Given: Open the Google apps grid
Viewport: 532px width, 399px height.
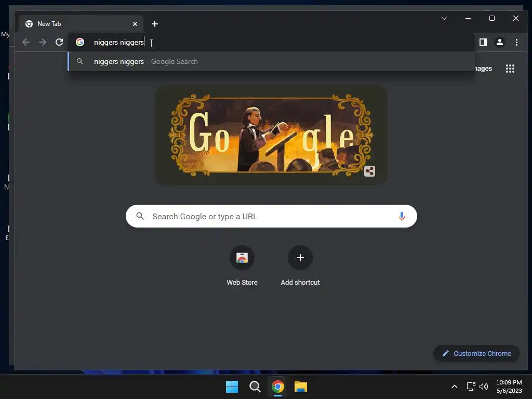Looking at the screenshot, I should pyautogui.click(x=510, y=69).
